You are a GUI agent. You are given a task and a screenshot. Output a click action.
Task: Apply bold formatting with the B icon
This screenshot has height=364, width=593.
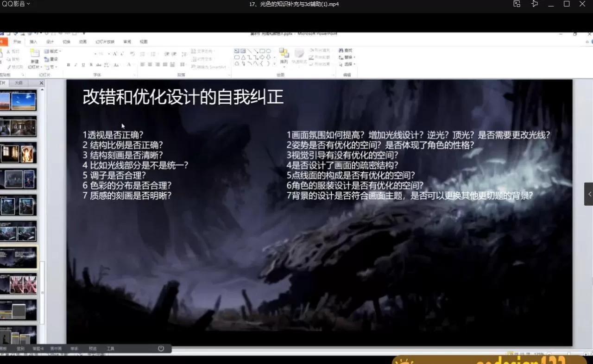(x=69, y=64)
